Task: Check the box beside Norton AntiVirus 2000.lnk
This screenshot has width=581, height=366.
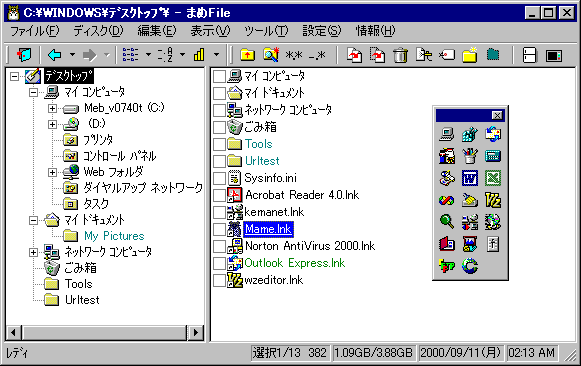Action: tap(220, 246)
